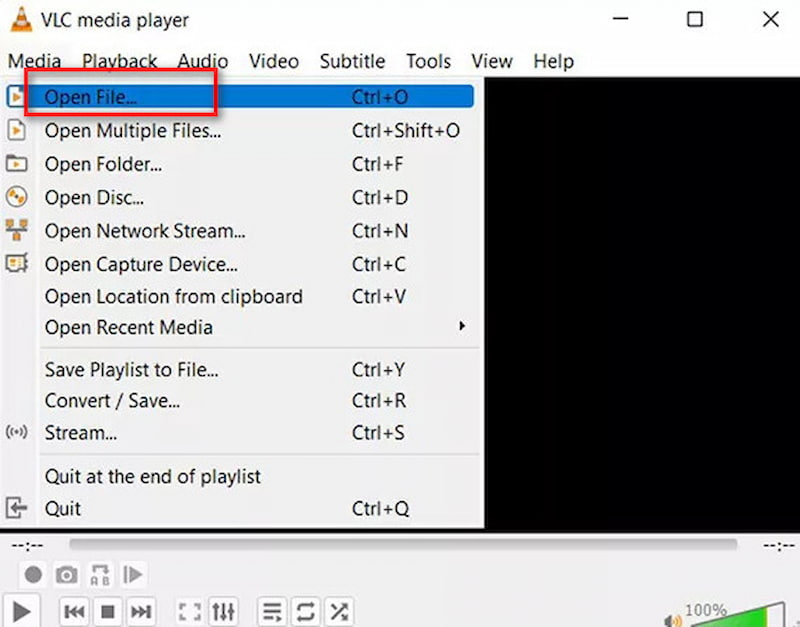Go to previous media track

75,611
